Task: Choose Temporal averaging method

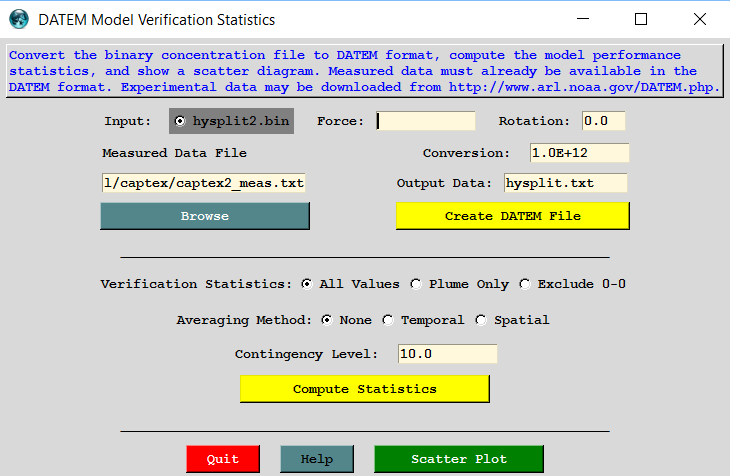Action: 389,320
